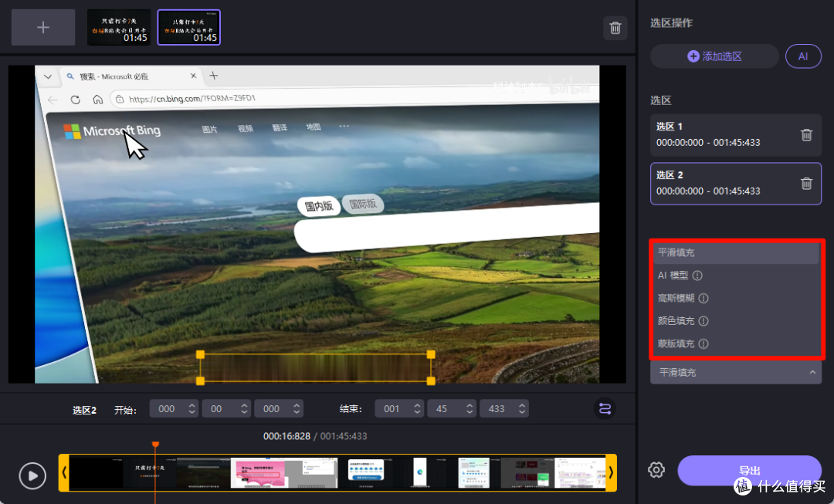Delete 选区 1 with its trash icon
Viewport: 834px width, 504px height.
click(x=806, y=135)
